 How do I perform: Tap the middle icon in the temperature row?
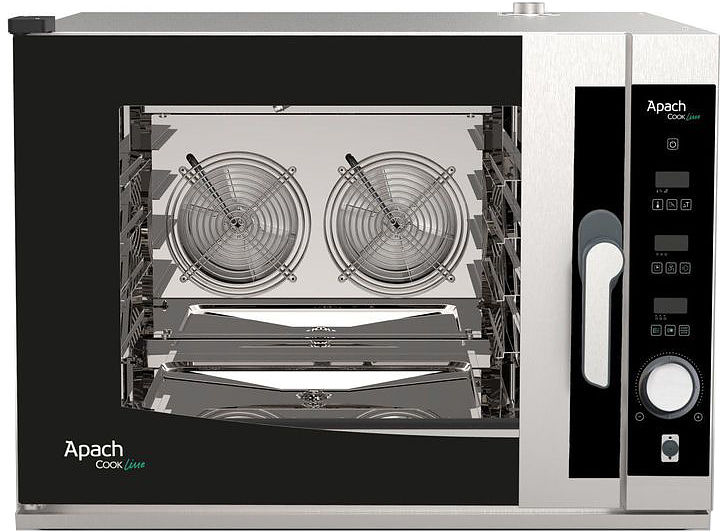(672, 204)
